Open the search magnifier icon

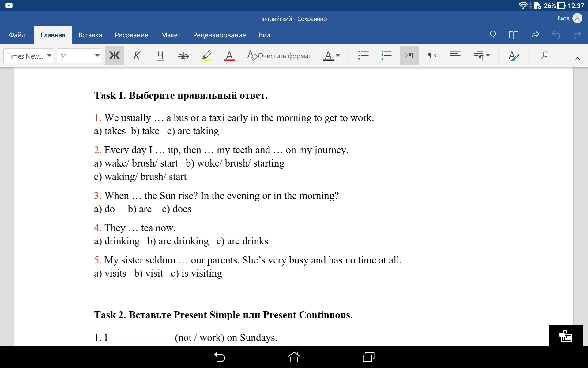click(x=545, y=56)
